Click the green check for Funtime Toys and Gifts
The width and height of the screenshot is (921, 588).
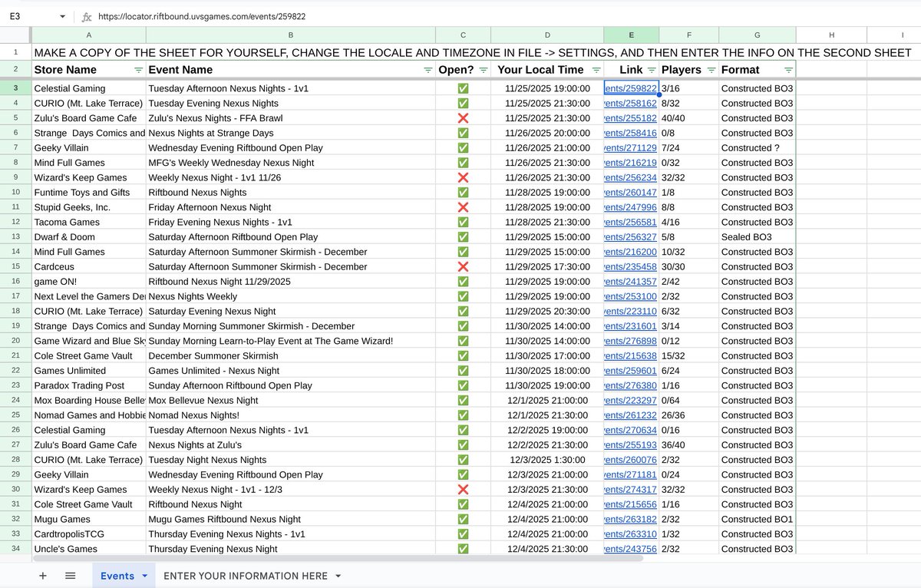pos(463,193)
